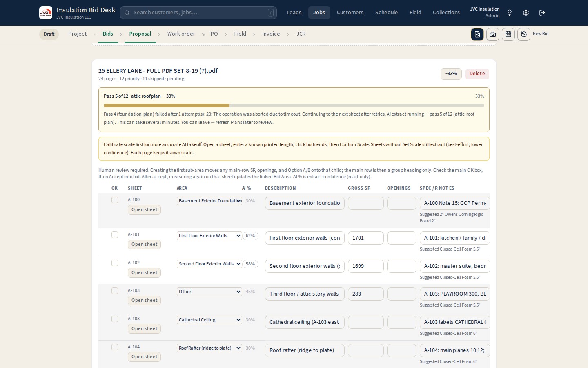Click openings field in A-102 row
588x368 pixels.
402,266
